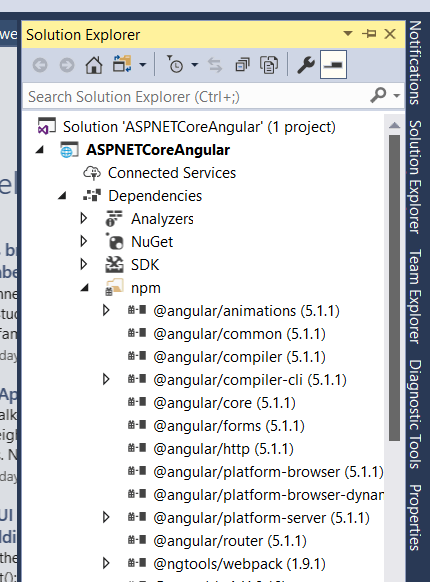Expand the Analyzers node

tap(84, 219)
